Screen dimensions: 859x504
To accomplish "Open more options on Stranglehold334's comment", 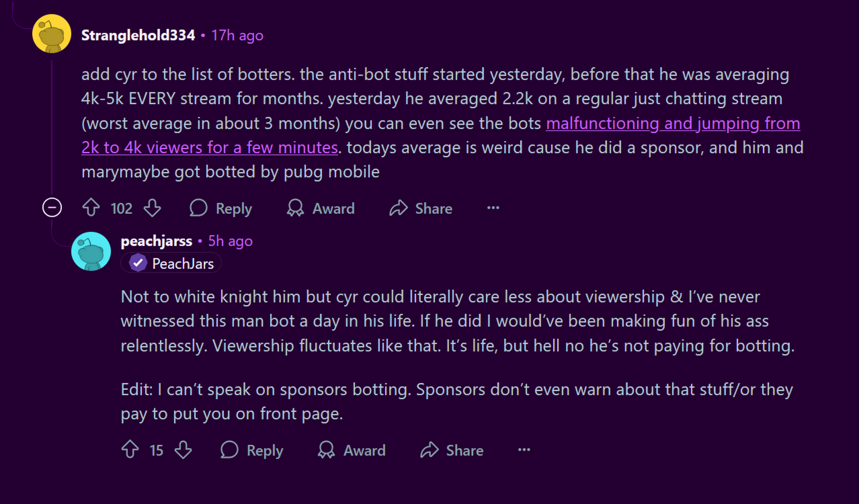I will click(493, 208).
